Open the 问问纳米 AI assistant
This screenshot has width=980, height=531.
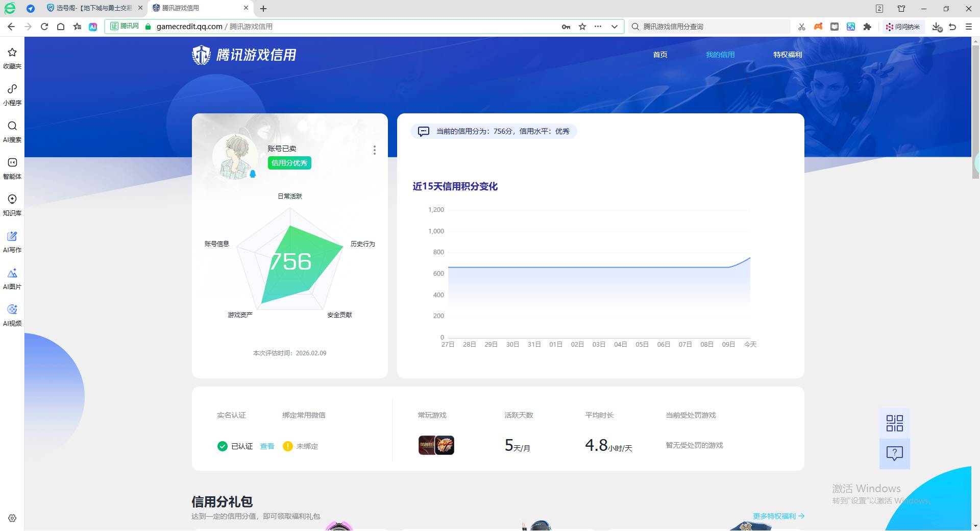pyautogui.click(x=903, y=27)
